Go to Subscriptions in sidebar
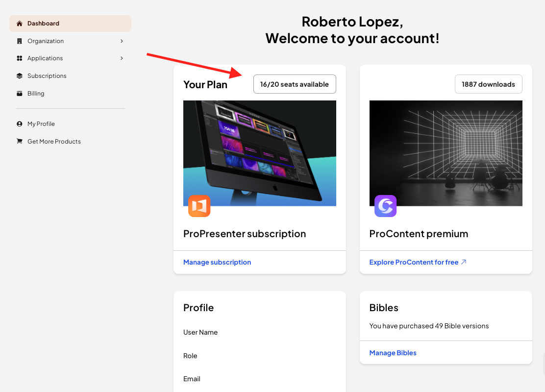Viewport: 545px width, 392px height. (x=70, y=76)
